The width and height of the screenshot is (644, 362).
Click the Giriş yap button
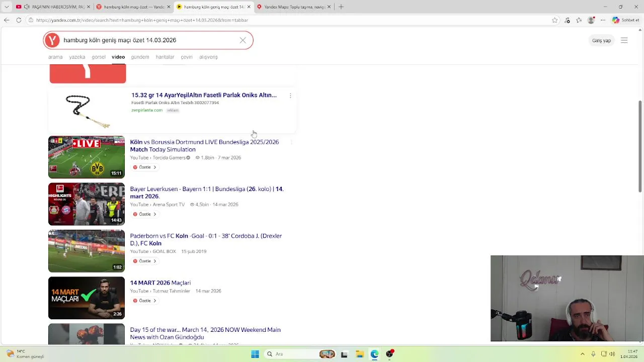coord(601,40)
